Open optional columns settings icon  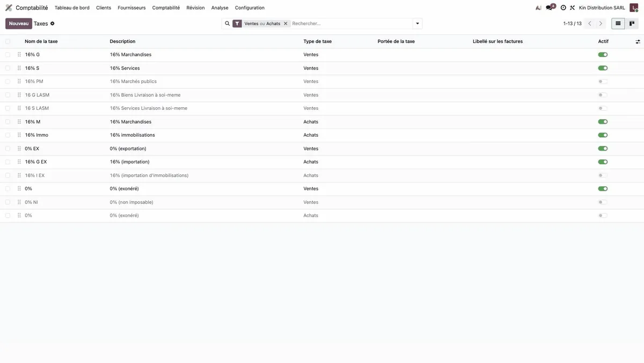click(638, 41)
